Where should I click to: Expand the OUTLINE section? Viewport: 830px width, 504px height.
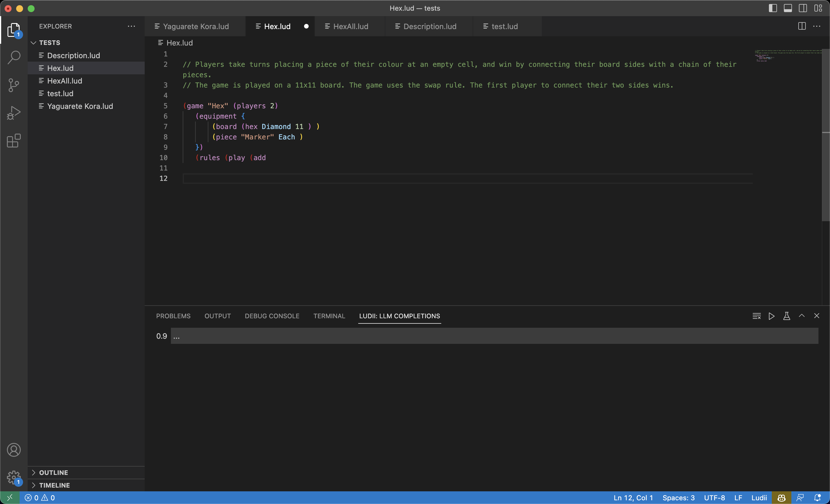click(54, 472)
